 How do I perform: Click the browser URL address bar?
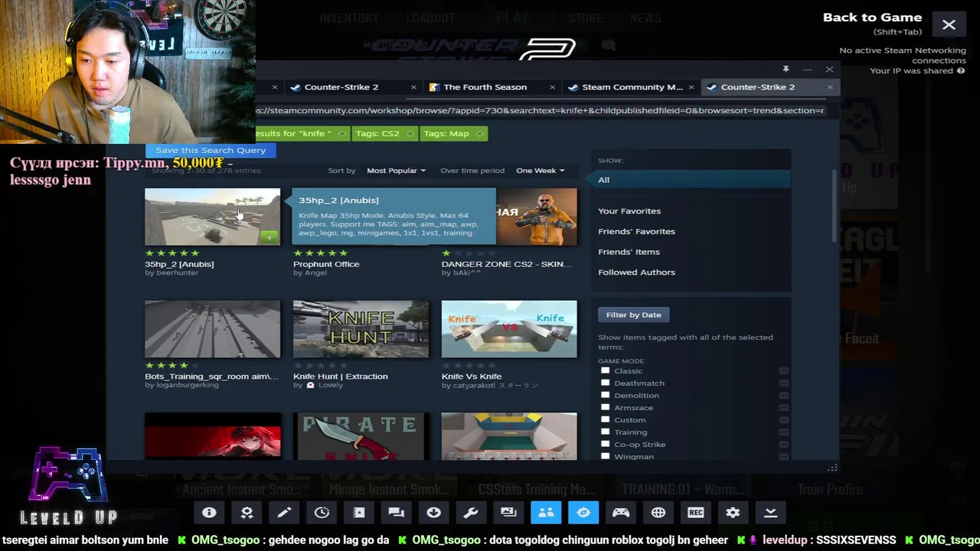click(x=540, y=111)
